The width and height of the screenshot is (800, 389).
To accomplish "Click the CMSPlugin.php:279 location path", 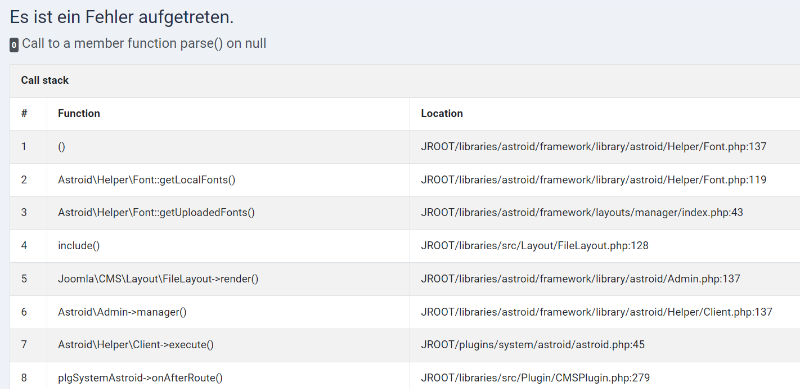I will pos(535,378).
